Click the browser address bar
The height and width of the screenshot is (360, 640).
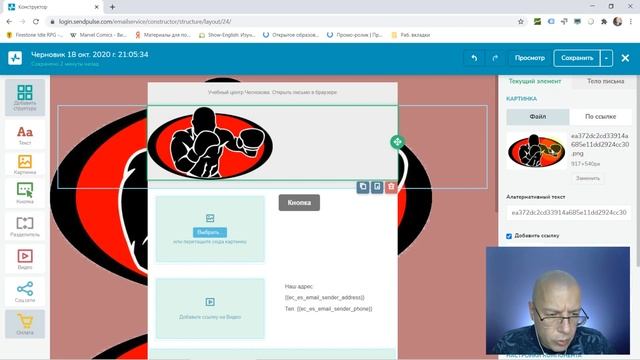[282, 22]
